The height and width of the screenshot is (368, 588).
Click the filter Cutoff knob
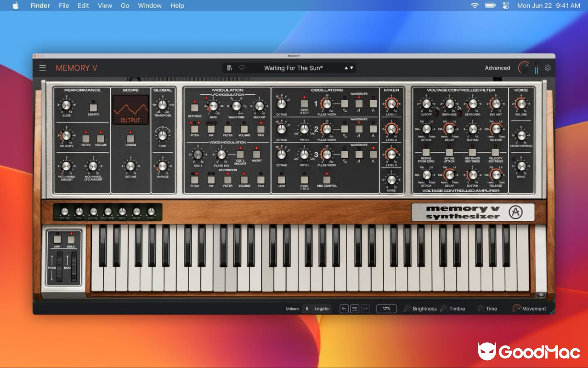pyautogui.click(x=426, y=104)
